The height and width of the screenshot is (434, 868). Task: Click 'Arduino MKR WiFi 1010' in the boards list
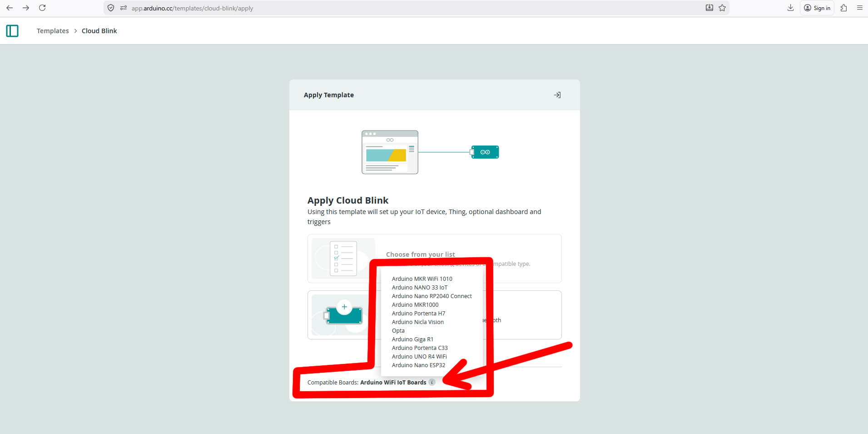tap(422, 279)
